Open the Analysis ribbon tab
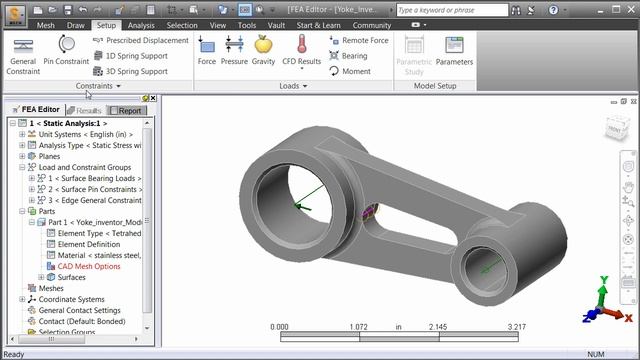 point(141,25)
